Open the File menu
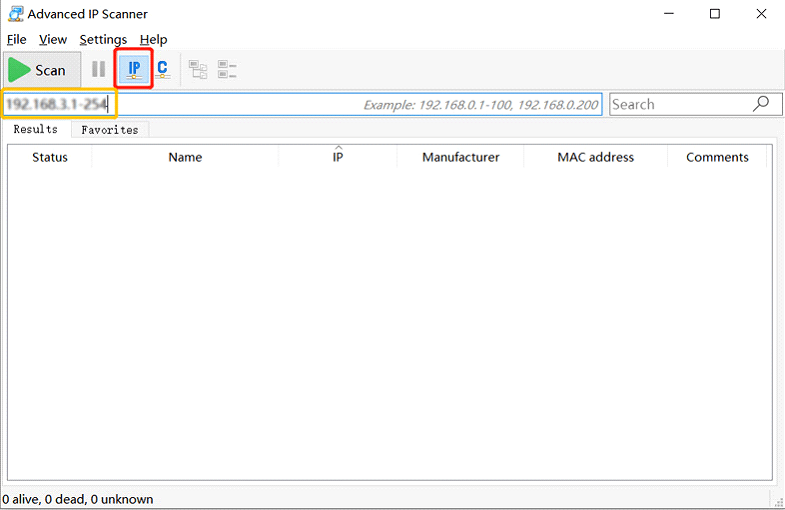785x510 pixels. (x=17, y=40)
